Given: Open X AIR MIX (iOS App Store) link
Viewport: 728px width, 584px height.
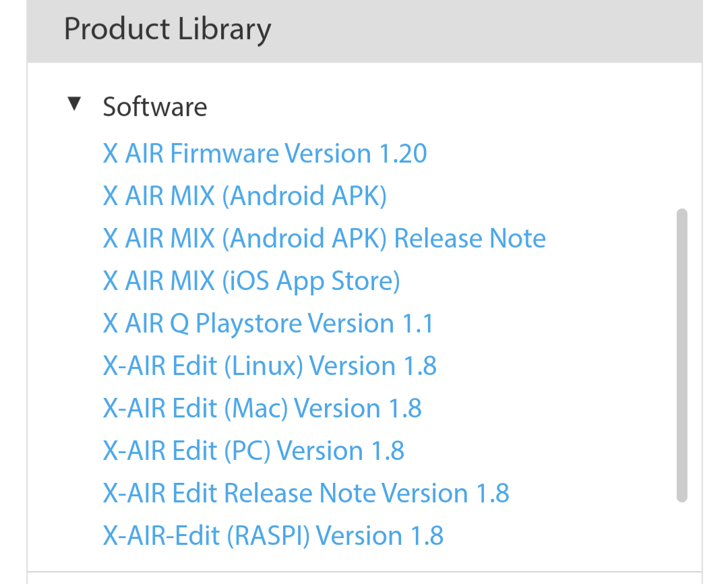Looking at the screenshot, I should (x=251, y=281).
